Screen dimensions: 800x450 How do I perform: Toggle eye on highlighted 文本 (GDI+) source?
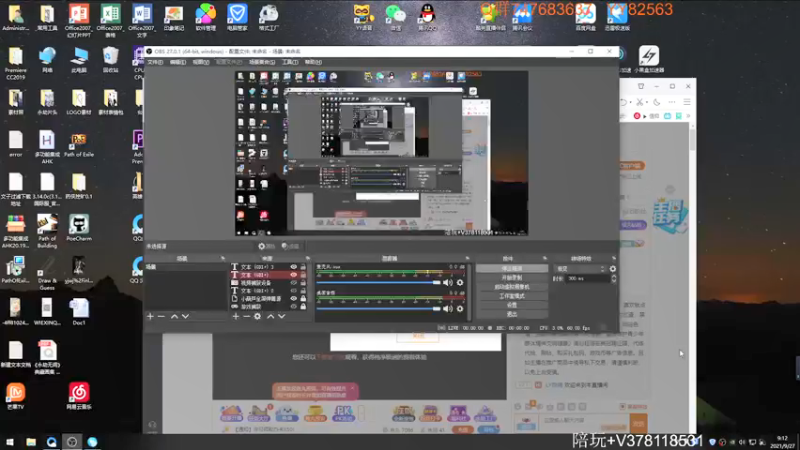pyautogui.click(x=293, y=274)
